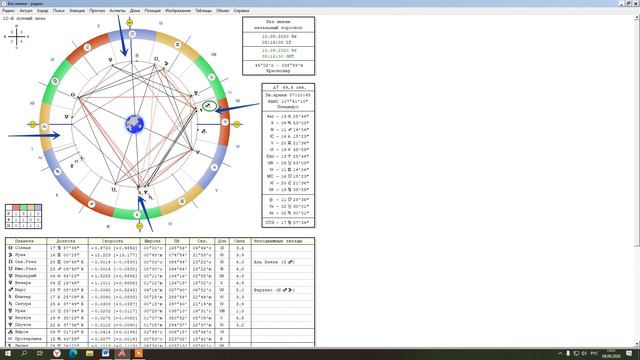The height and width of the screenshot is (360, 640).
Task: Click the Неподвижные звезды column header
Action: [x=282, y=241]
